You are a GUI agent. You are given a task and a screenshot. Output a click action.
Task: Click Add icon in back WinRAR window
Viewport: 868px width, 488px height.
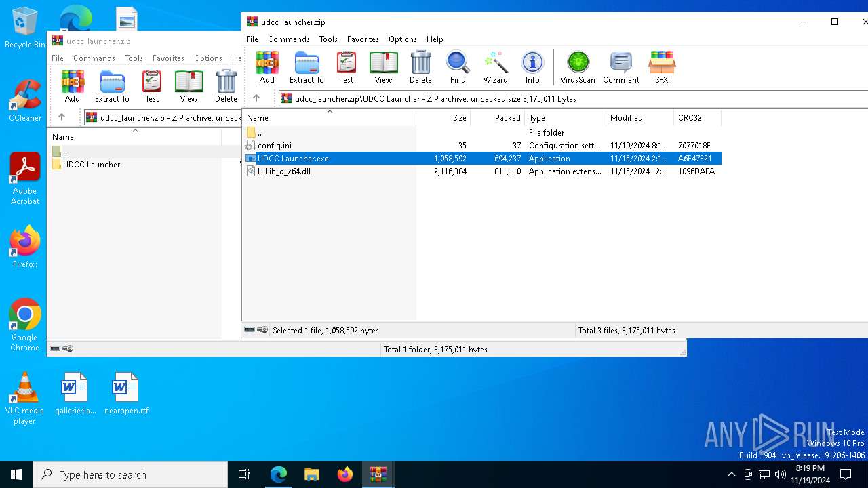(x=73, y=86)
